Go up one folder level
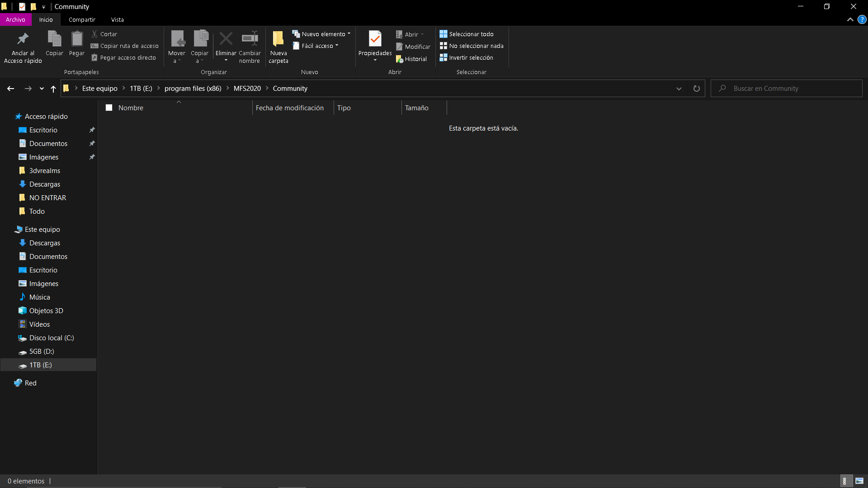The height and width of the screenshot is (488, 868). (53, 89)
